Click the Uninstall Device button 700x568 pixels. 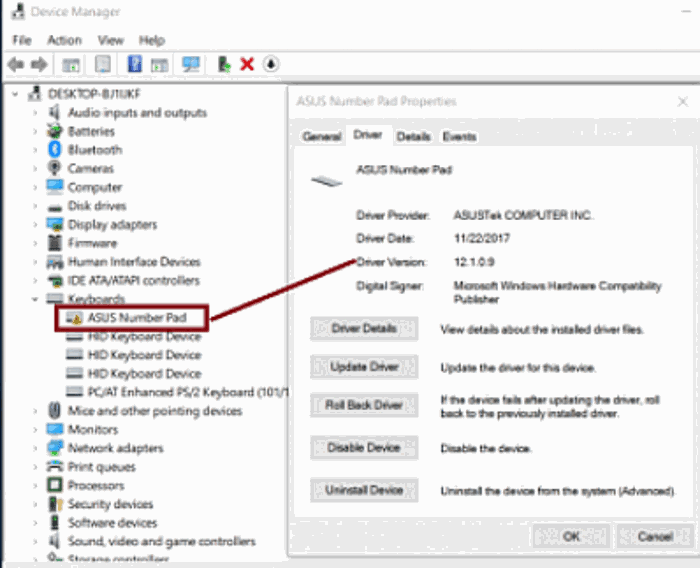[x=364, y=490]
